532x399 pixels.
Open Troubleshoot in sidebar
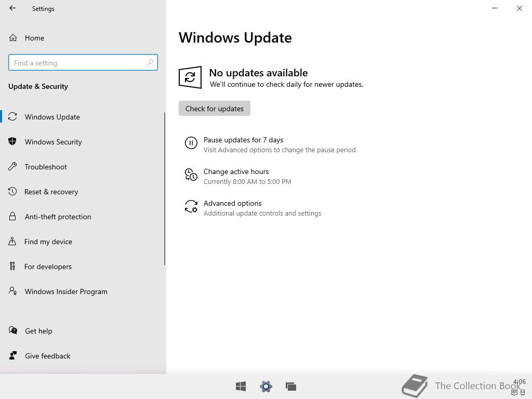click(46, 167)
